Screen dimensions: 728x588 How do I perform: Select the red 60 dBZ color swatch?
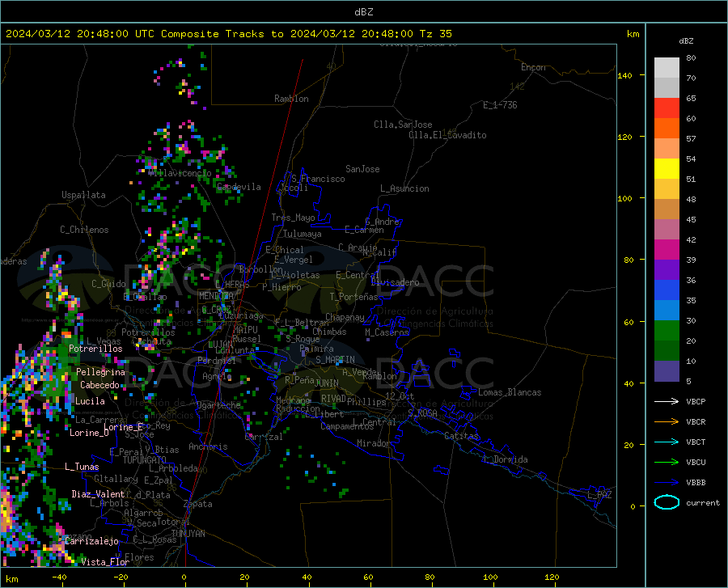(x=667, y=108)
